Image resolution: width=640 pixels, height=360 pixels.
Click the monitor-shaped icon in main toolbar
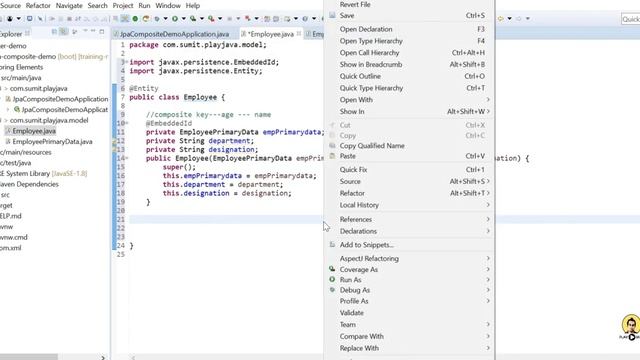tap(29, 18)
